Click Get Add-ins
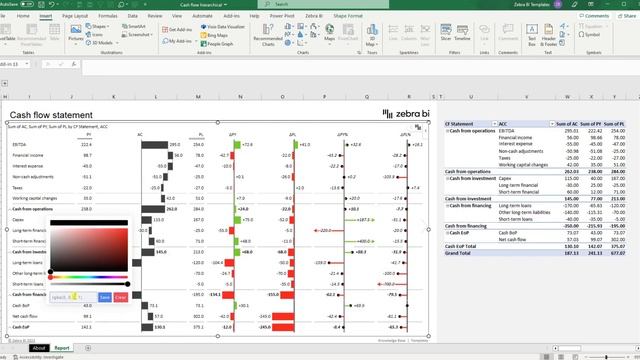Screen dimensions: 640x360 click(x=177, y=30)
